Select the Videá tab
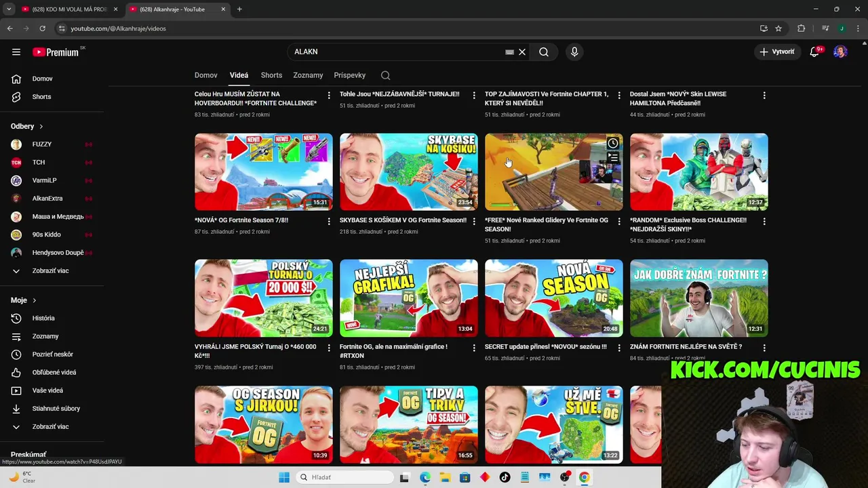The width and height of the screenshot is (868, 488). 239,75
